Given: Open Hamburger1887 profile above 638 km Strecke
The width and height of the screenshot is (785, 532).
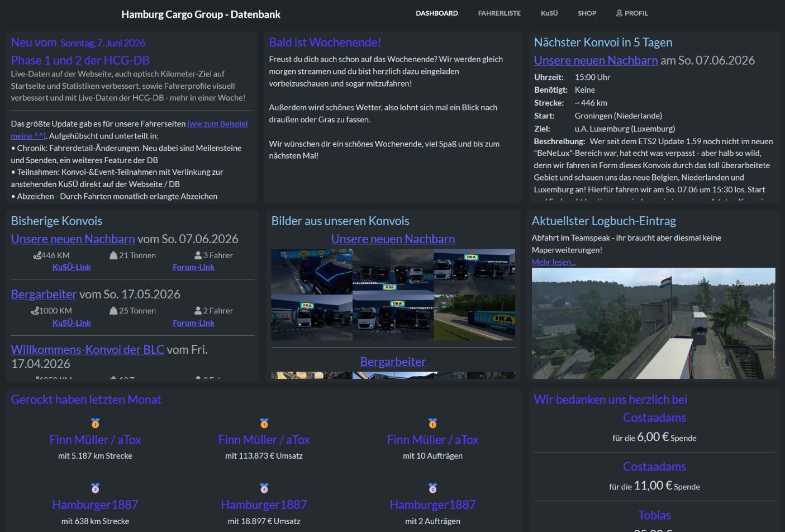Looking at the screenshot, I should (x=95, y=505).
